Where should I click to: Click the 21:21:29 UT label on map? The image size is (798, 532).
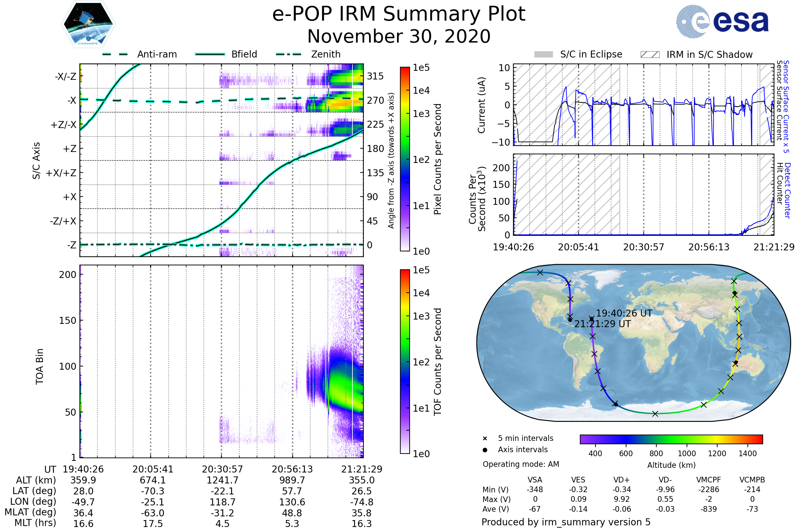[602, 324]
